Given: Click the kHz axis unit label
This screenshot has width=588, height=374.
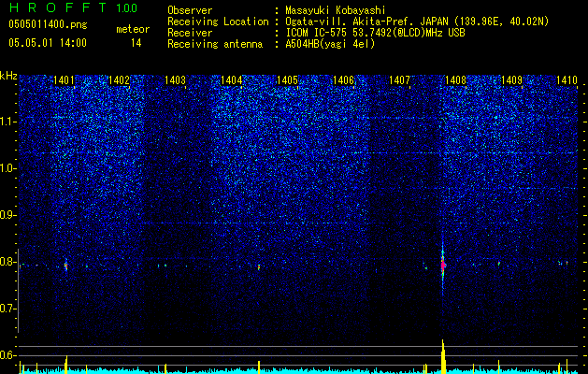Looking at the screenshot, I should tap(8, 76).
